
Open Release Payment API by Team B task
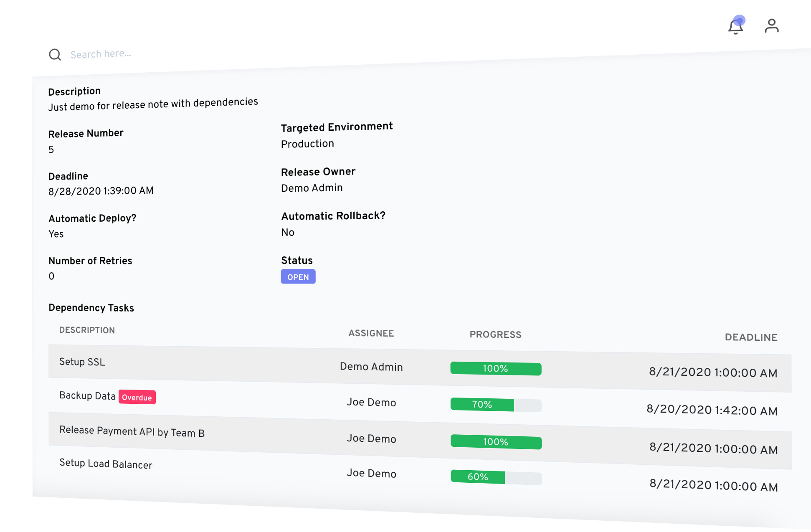(x=132, y=431)
